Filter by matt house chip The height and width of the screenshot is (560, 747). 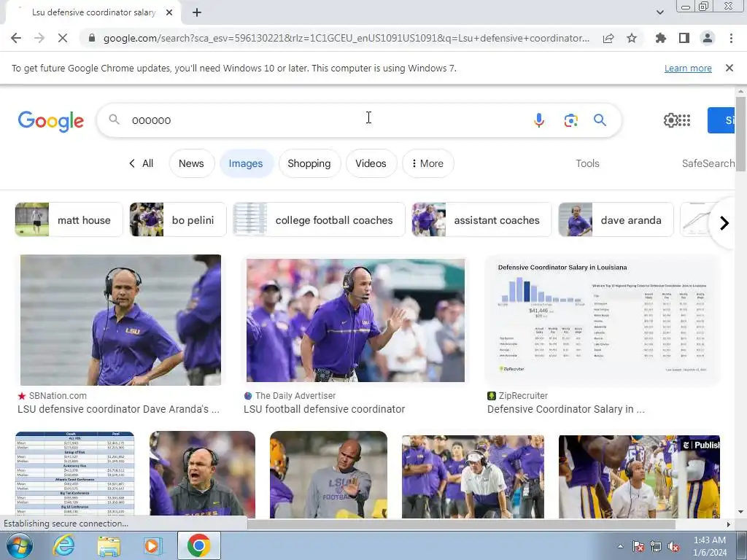point(69,219)
